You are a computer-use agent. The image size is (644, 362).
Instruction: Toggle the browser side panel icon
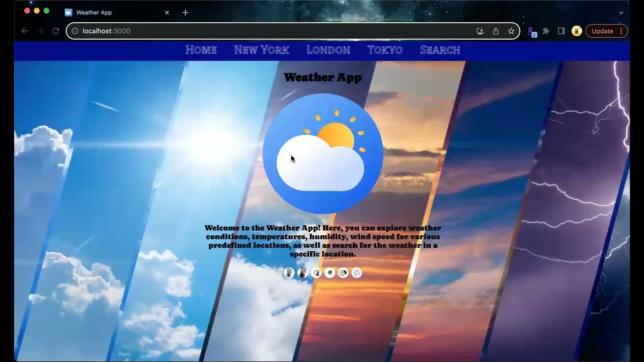pyautogui.click(x=561, y=31)
